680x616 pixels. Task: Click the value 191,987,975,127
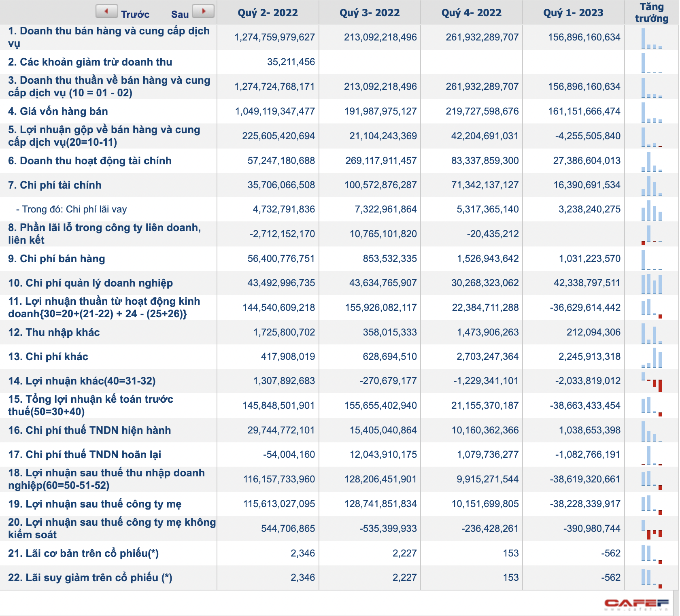tap(380, 111)
